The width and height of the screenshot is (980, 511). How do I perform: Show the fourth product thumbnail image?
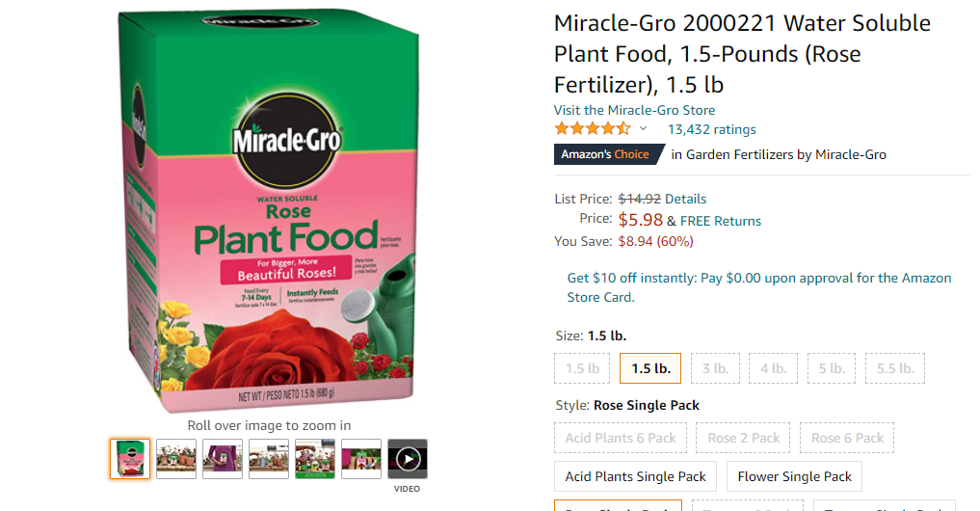click(269, 459)
